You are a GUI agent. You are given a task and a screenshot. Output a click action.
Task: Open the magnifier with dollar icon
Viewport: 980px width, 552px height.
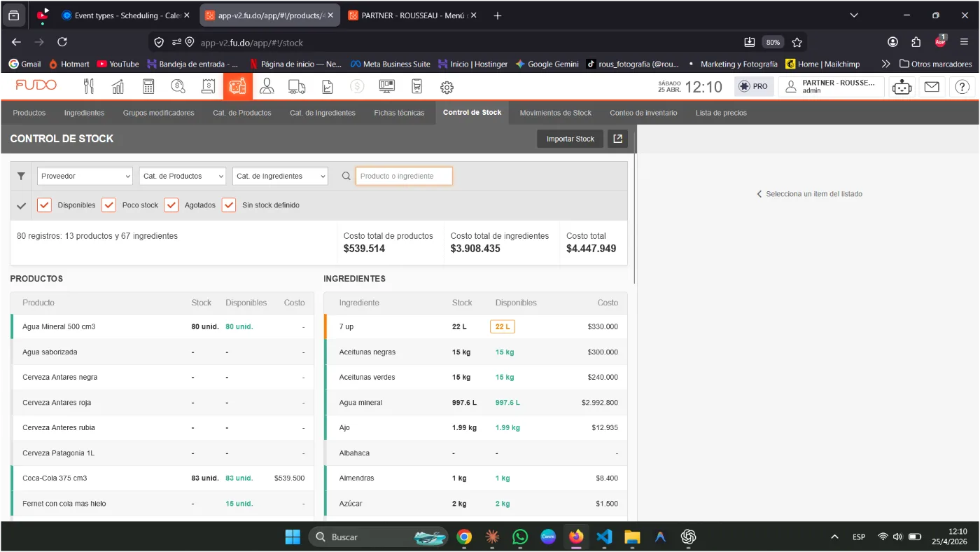[x=178, y=87]
